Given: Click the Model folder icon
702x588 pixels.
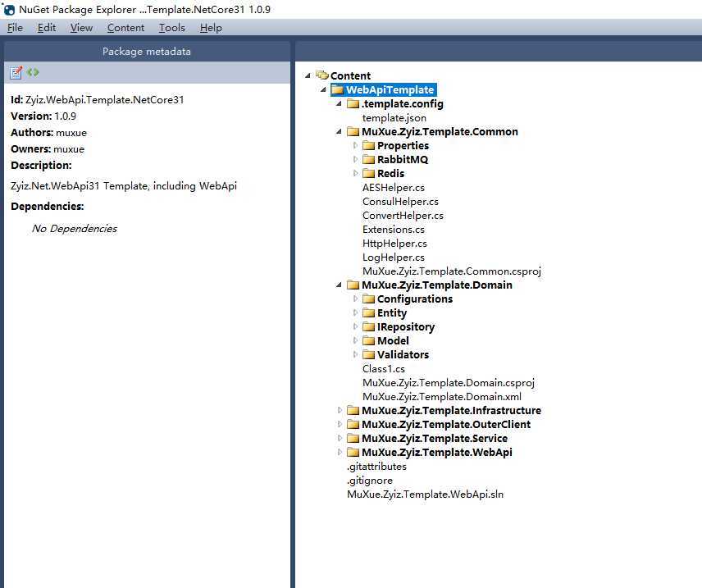Looking at the screenshot, I should click(368, 340).
